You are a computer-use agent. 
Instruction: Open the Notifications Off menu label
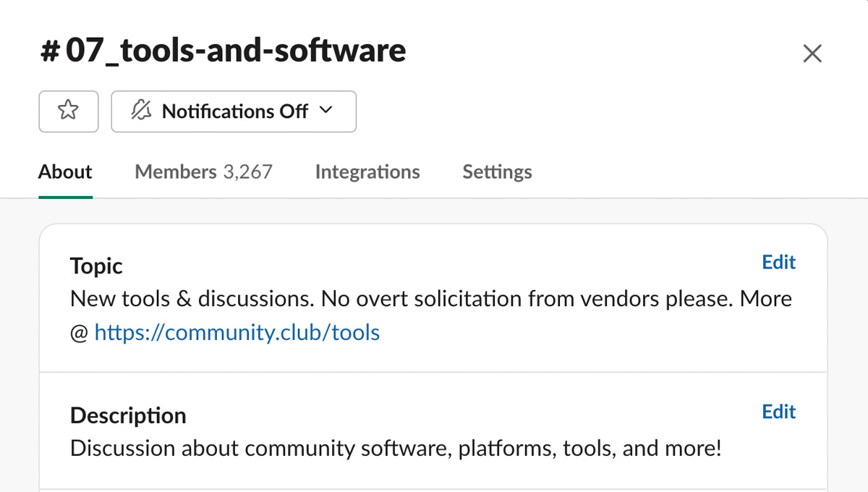click(235, 111)
